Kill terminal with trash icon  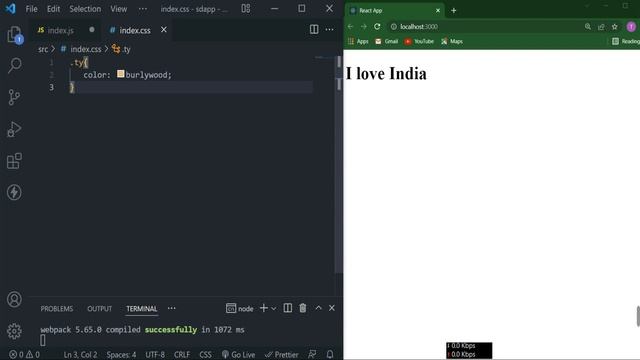tap(303, 308)
